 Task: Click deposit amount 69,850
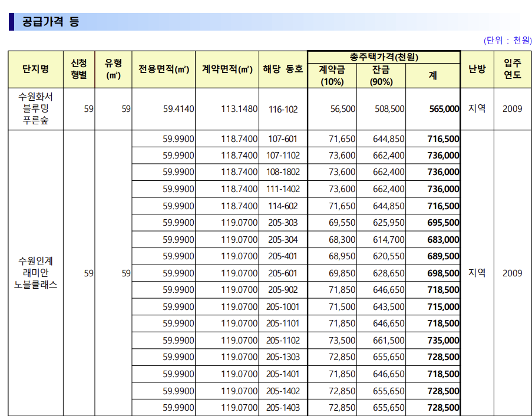pyautogui.click(x=342, y=273)
